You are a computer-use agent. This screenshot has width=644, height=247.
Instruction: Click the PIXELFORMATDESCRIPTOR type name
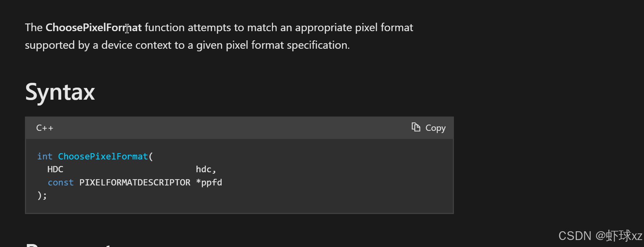click(135, 183)
